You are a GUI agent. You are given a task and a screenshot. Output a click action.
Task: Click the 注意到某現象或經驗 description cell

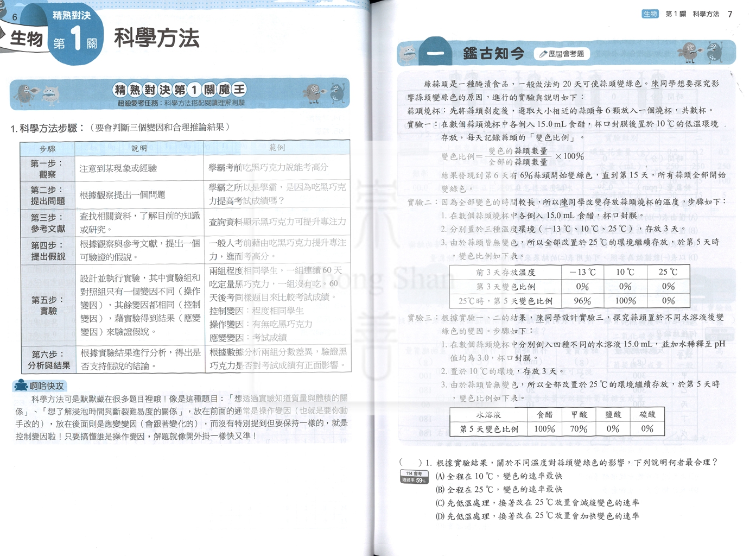(139, 168)
